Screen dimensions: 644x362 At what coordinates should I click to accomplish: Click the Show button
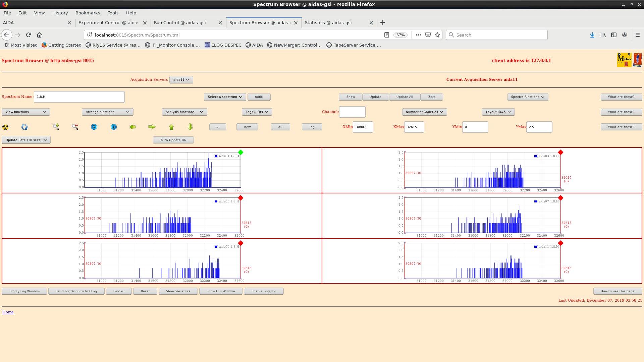click(351, 97)
